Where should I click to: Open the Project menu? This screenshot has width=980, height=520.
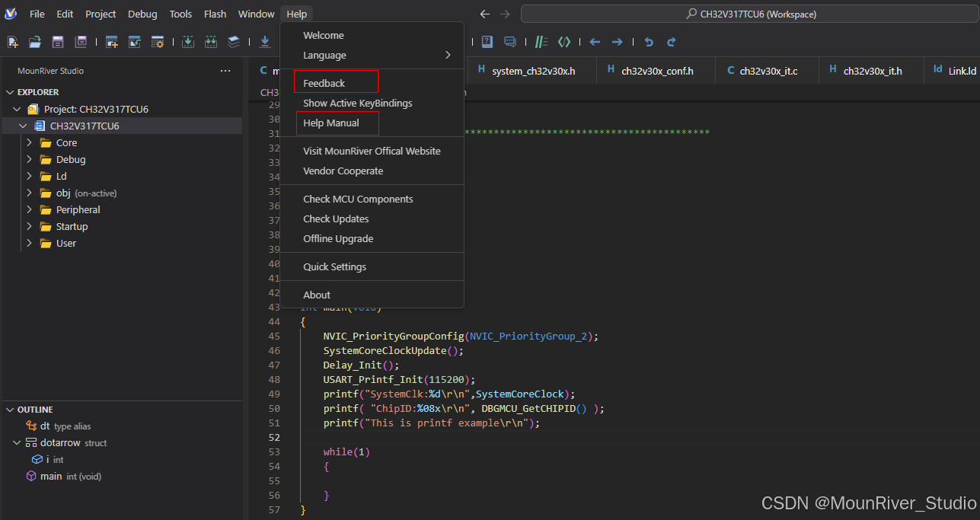tap(101, 14)
